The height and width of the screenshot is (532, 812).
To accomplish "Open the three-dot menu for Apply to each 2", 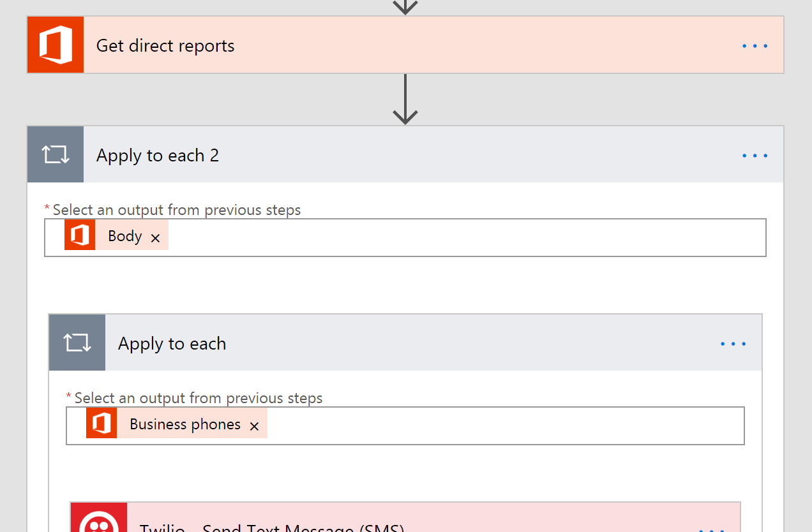I will click(x=755, y=156).
